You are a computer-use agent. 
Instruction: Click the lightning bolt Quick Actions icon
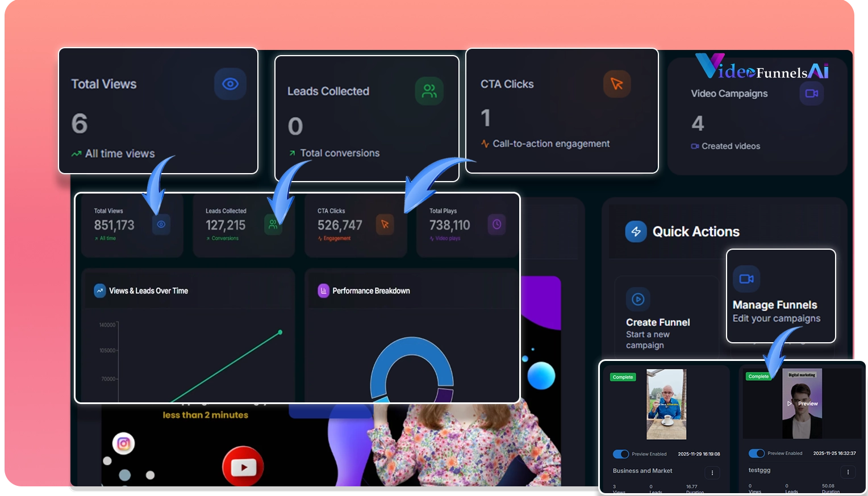[636, 232]
